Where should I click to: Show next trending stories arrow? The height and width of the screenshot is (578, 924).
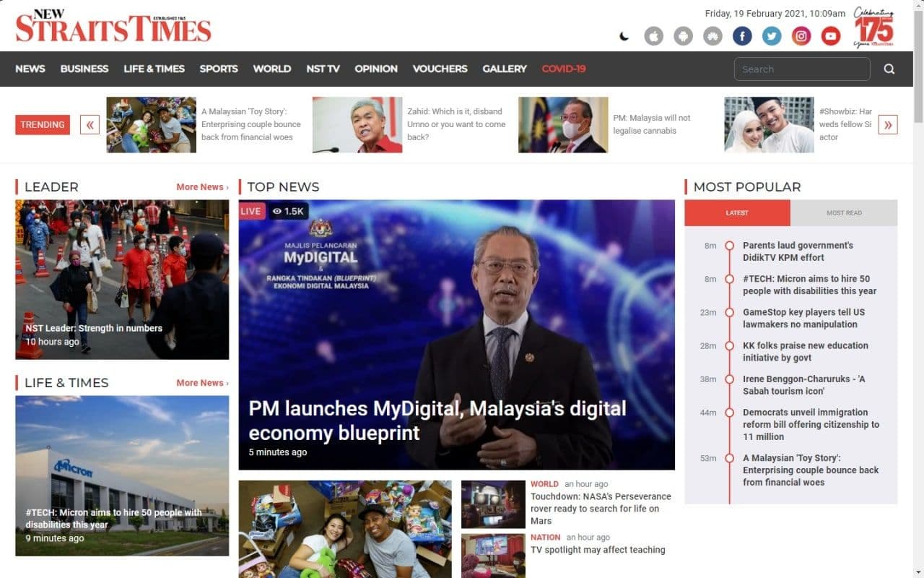coord(888,124)
